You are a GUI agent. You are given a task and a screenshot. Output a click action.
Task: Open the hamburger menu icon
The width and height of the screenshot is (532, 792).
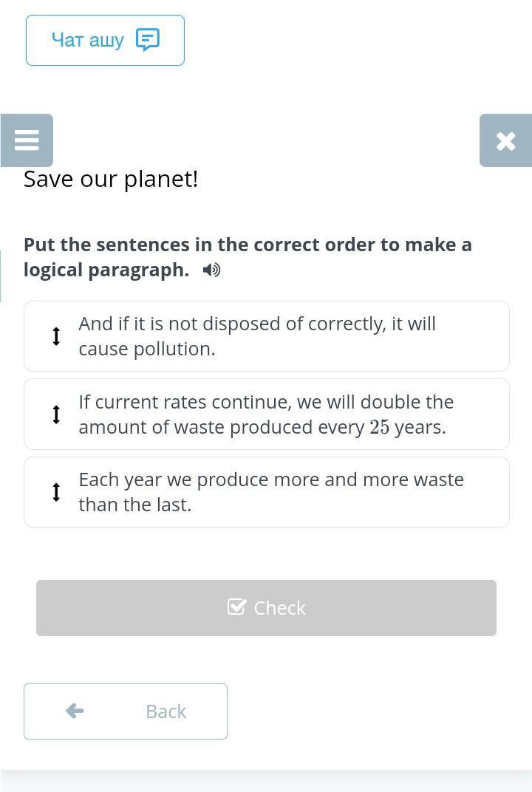pyautogui.click(x=27, y=140)
